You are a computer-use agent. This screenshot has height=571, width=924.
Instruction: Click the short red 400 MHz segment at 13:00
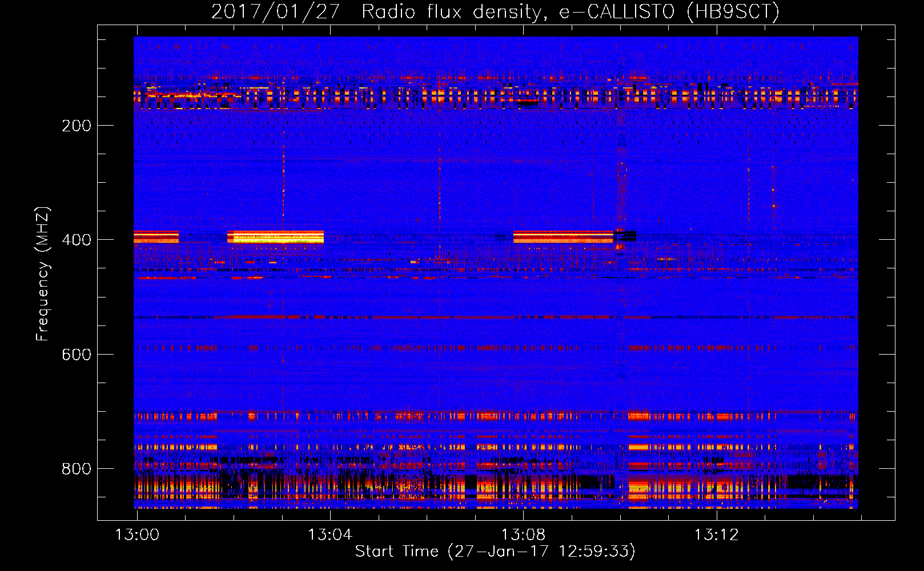156,237
